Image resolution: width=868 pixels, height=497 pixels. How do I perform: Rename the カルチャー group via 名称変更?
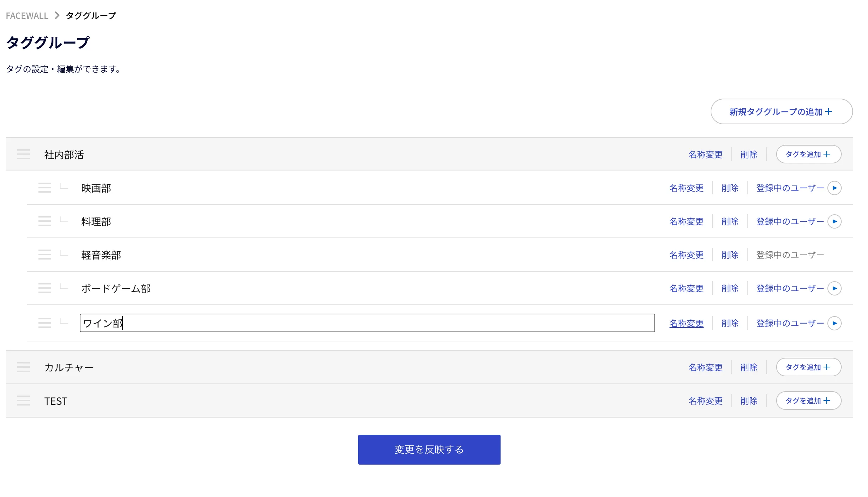click(705, 367)
